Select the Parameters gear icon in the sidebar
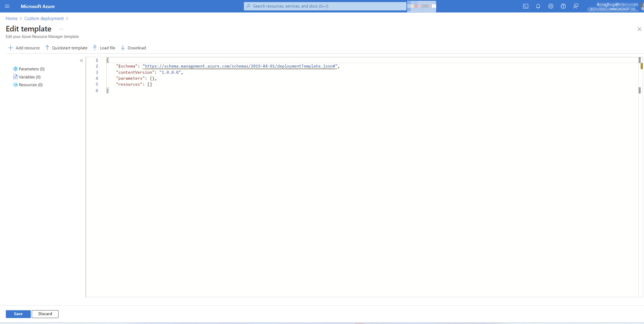Viewport: 644px width, 324px height. [15, 69]
